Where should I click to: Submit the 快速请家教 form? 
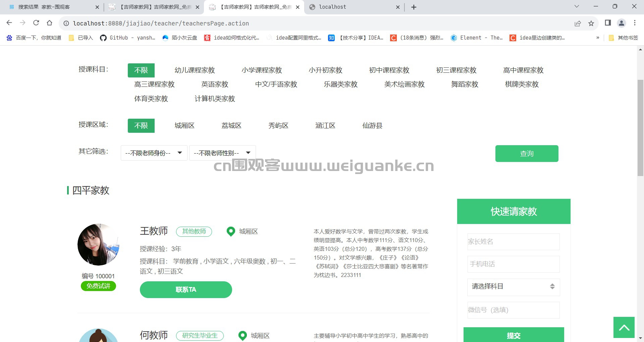tap(514, 335)
